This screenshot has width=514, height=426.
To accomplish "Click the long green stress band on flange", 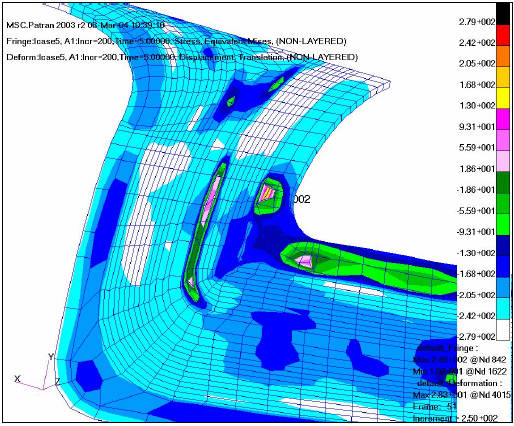I will click(368, 268).
